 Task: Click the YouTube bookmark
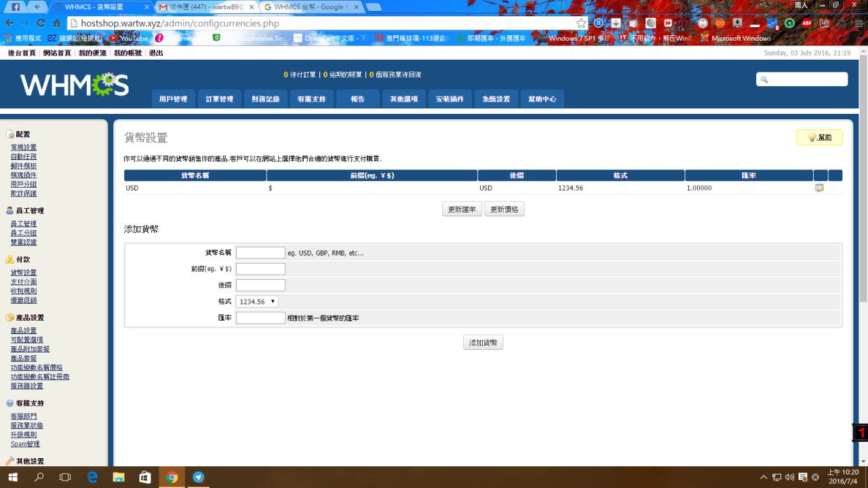click(x=129, y=39)
